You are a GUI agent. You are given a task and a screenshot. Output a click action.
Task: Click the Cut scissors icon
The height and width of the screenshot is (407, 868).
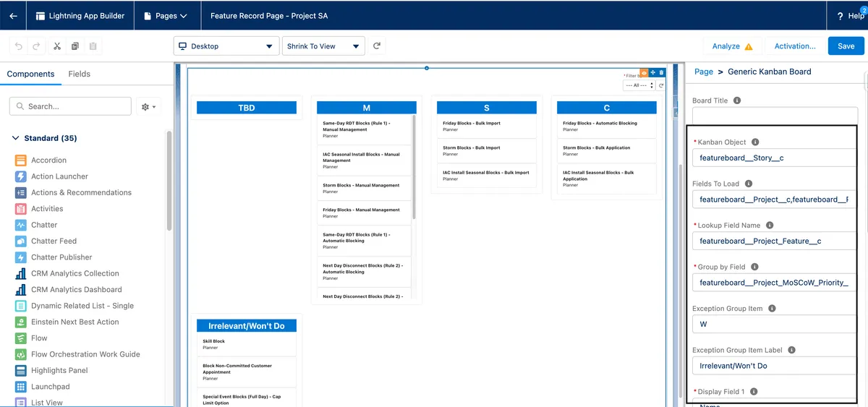(57, 46)
